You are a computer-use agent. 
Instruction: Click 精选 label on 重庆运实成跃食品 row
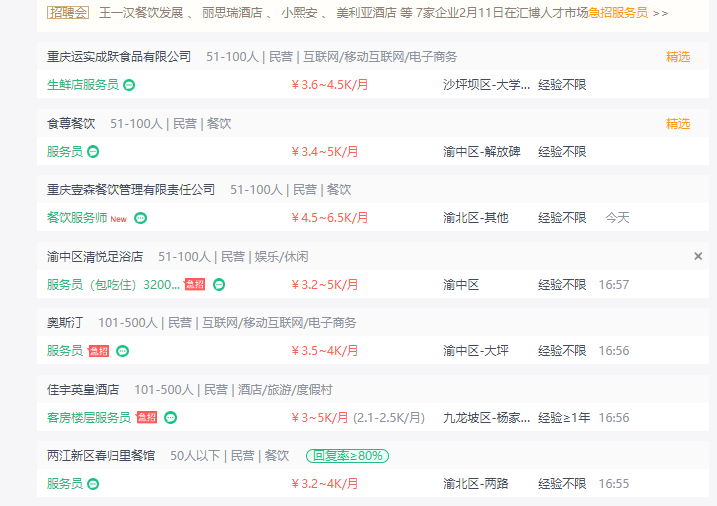pos(678,57)
